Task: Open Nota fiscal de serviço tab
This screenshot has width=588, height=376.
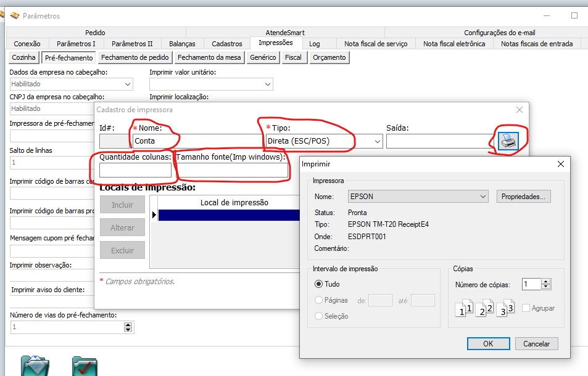Action: (x=376, y=44)
